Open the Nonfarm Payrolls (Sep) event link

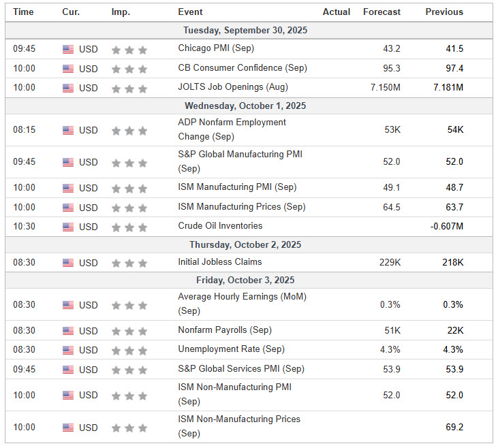[225, 330]
